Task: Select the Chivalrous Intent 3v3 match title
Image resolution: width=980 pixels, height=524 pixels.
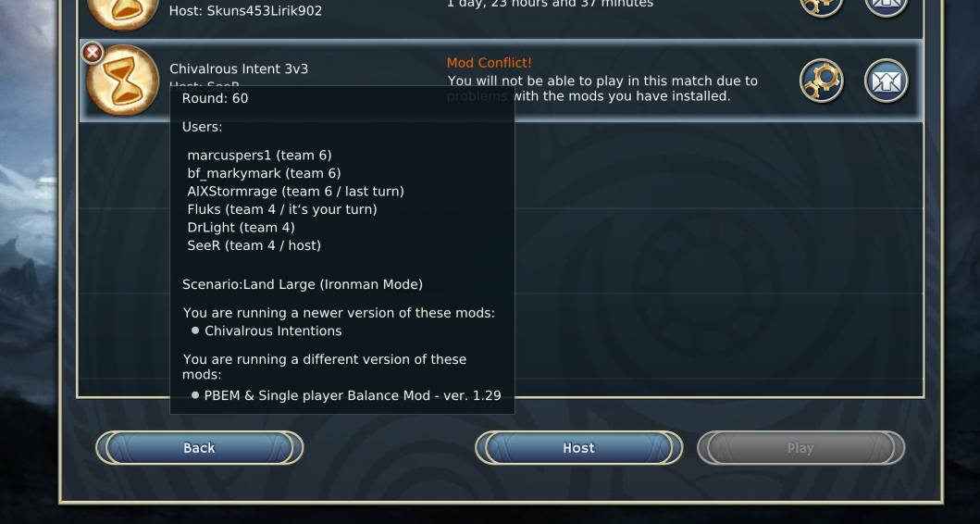Action: coord(239,69)
